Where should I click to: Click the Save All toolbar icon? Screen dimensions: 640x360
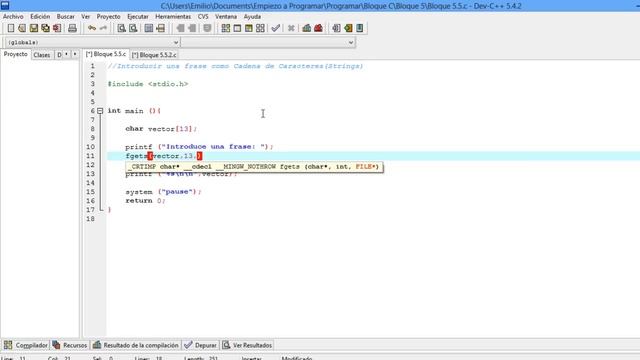[45, 28]
